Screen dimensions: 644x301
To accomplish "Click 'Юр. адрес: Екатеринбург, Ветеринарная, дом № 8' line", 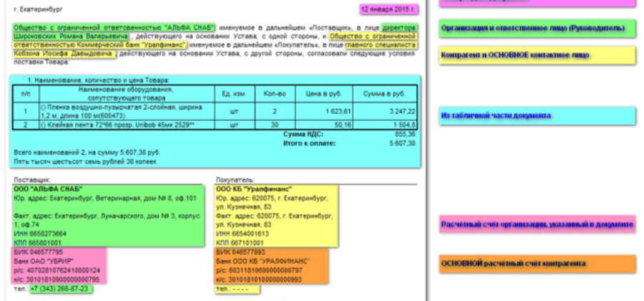I will [x=105, y=199].
